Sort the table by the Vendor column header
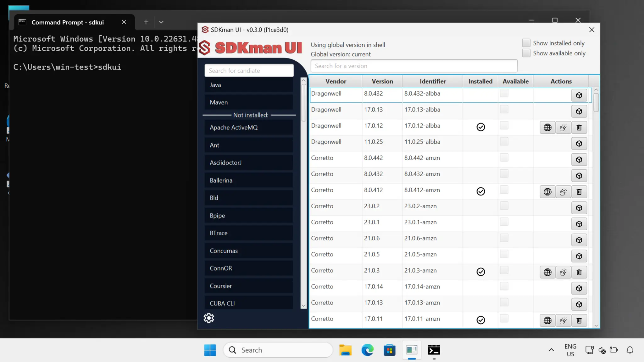644x362 pixels. click(336, 81)
